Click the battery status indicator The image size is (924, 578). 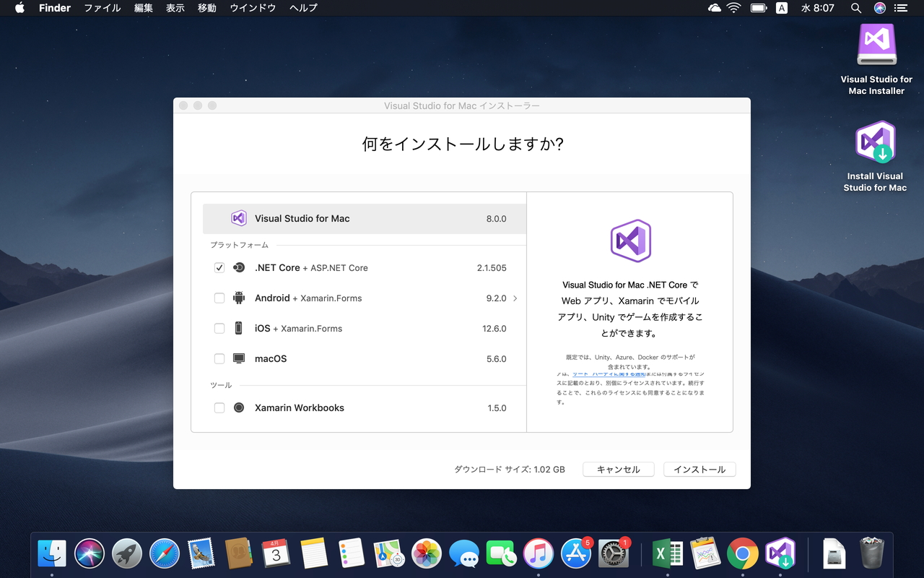pyautogui.click(x=759, y=8)
